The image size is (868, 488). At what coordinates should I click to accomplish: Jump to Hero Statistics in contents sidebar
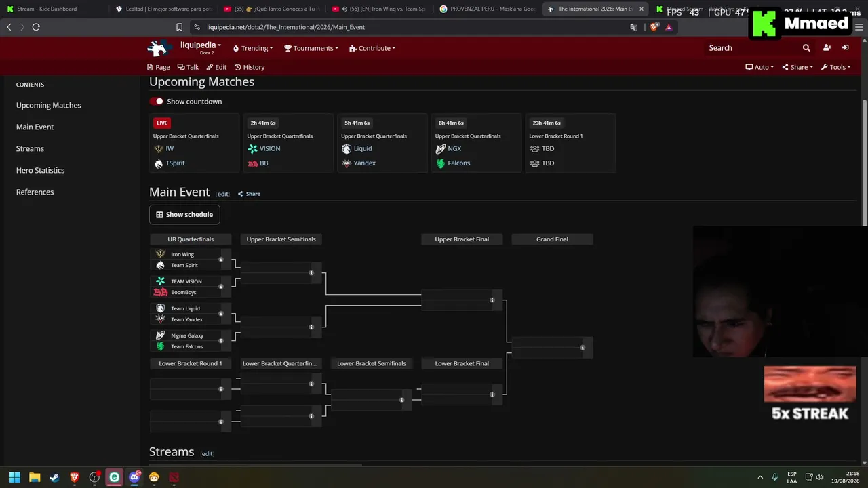[41, 171]
